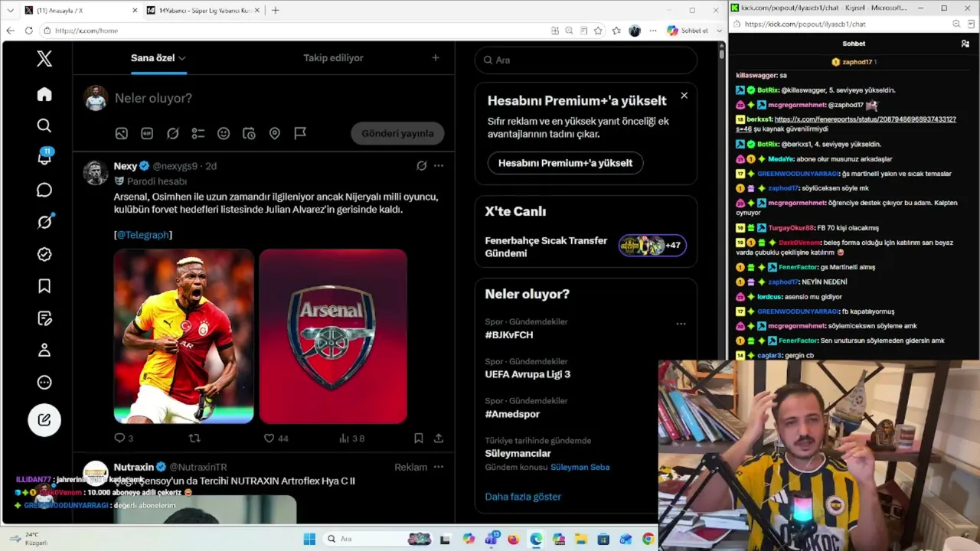The height and width of the screenshot is (551, 980).
Task: Open more options on Nutraxin ad
Action: pyautogui.click(x=439, y=467)
